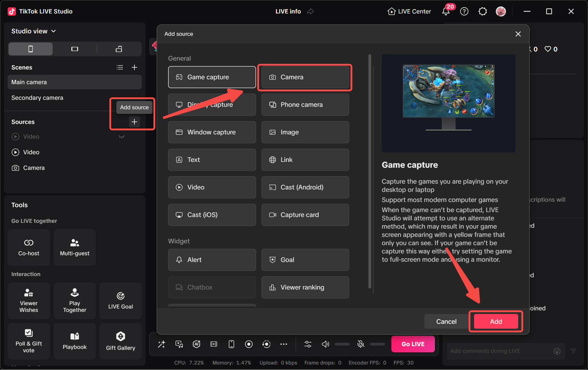Open the AI features tool icon

click(x=196, y=344)
